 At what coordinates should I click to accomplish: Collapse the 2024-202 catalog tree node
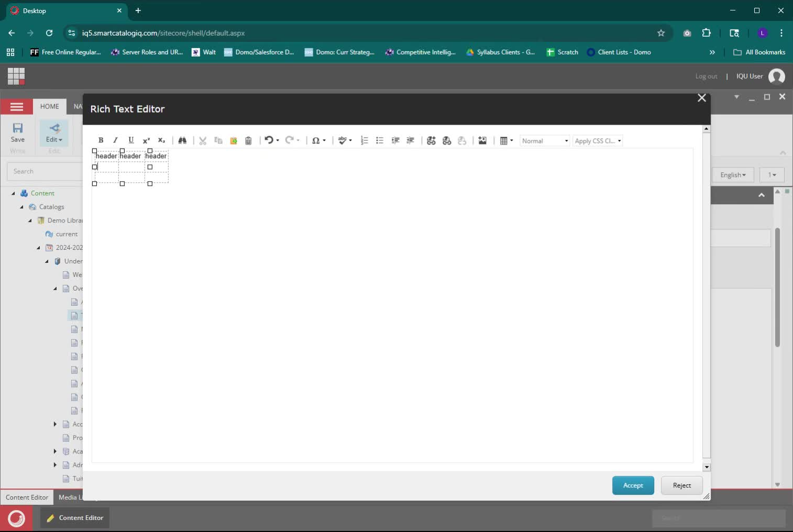pos(39,248)
